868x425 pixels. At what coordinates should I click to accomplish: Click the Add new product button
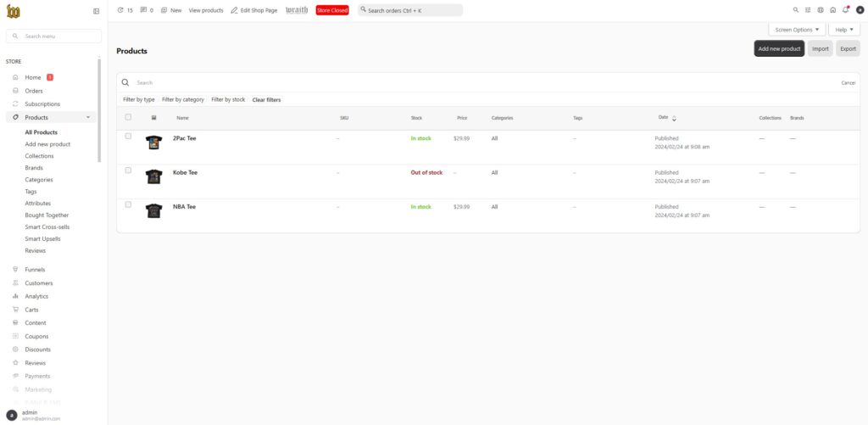pyautogui.click(x=779, y=48)
